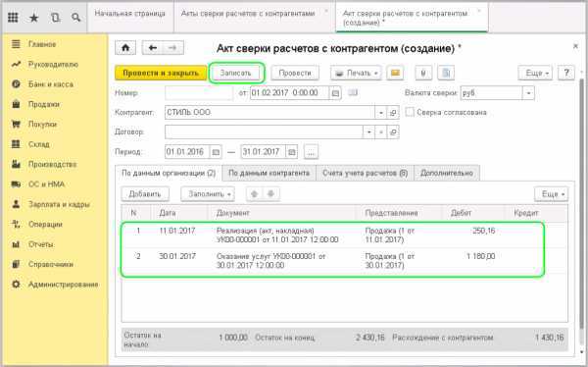Go to home via the house icon
588x367 pixels.
[x=125, y=48]
